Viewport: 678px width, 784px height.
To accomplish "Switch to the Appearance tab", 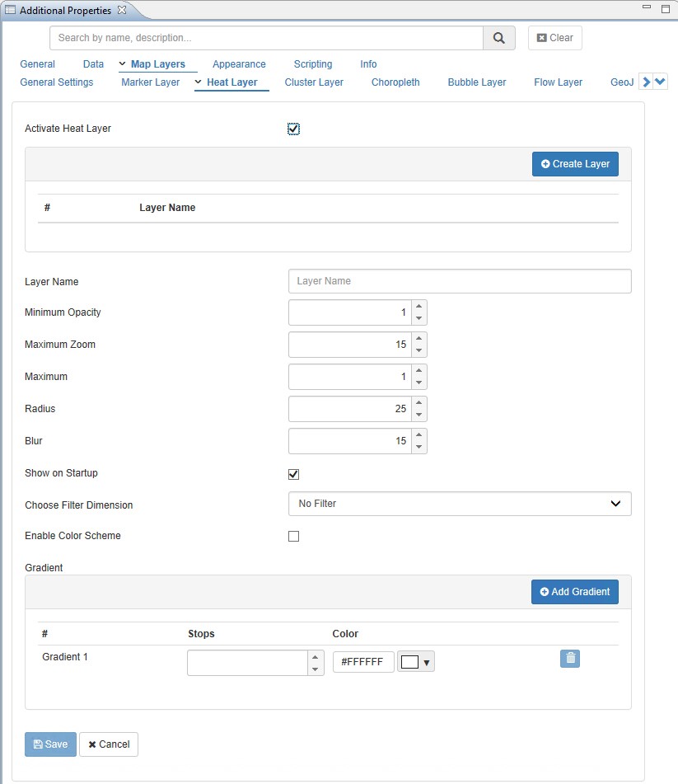I will pyautogui.click(x=239, y=64).
